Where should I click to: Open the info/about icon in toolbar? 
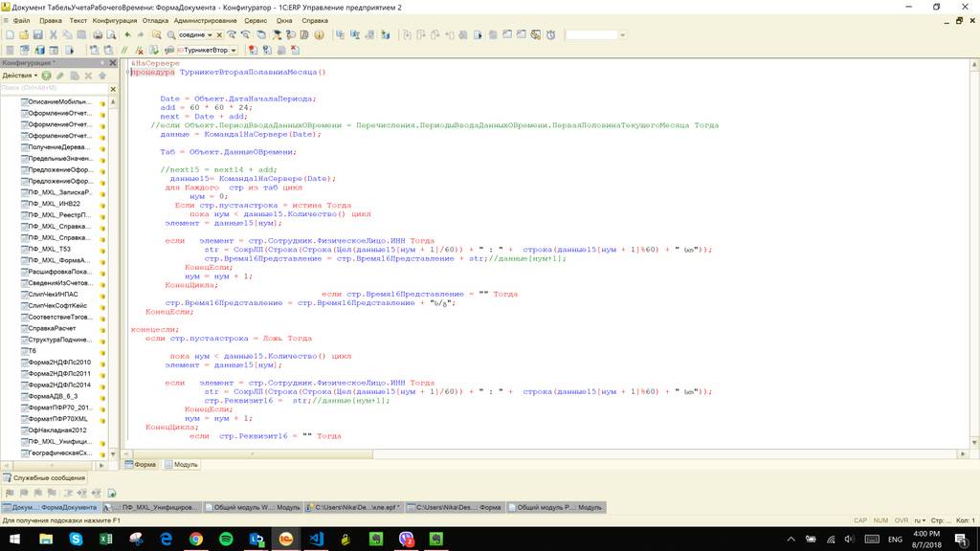319,35
